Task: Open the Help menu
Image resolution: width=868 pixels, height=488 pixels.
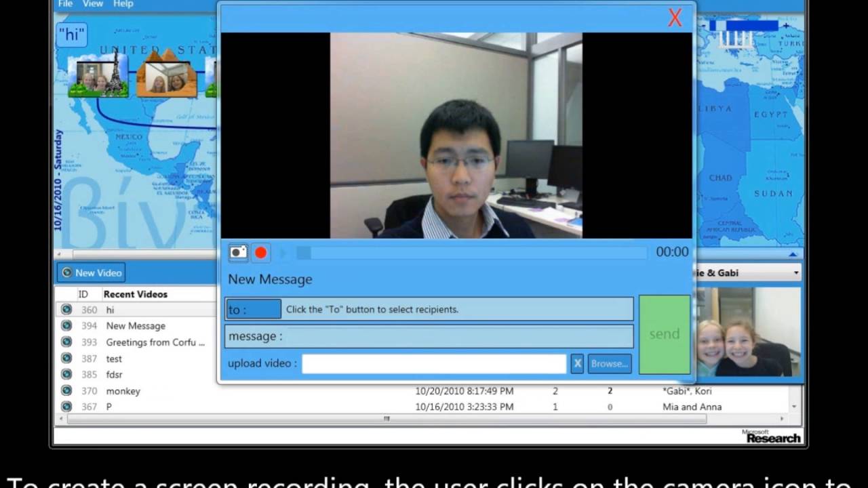Action: [123, 4]
